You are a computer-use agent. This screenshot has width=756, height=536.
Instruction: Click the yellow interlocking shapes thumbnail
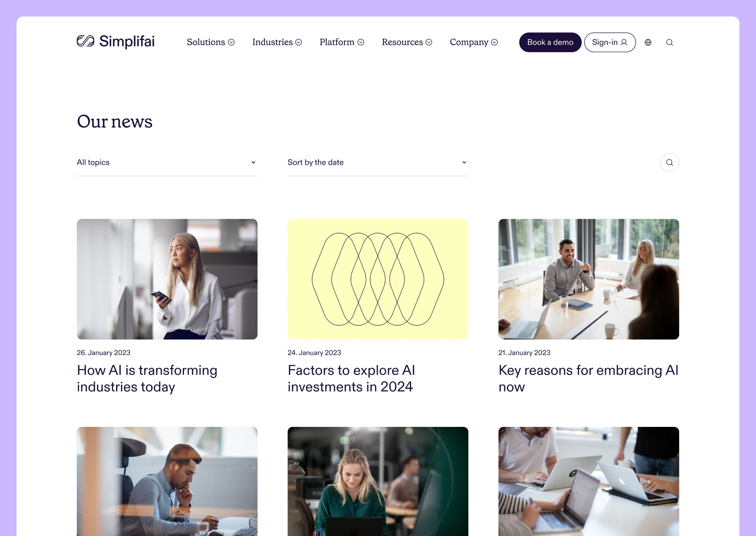coord(378,279)
